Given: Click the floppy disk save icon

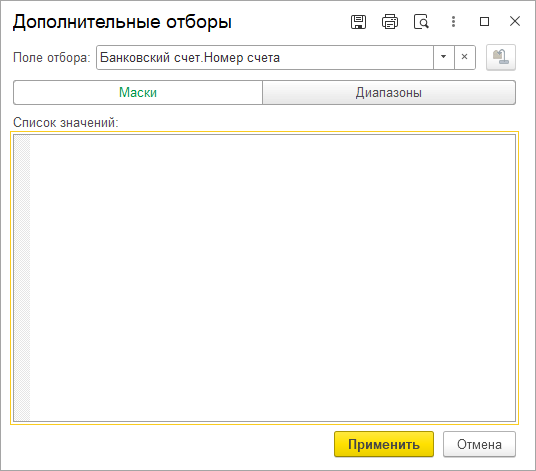Looking at the screenshot, I should coord(358,22).
